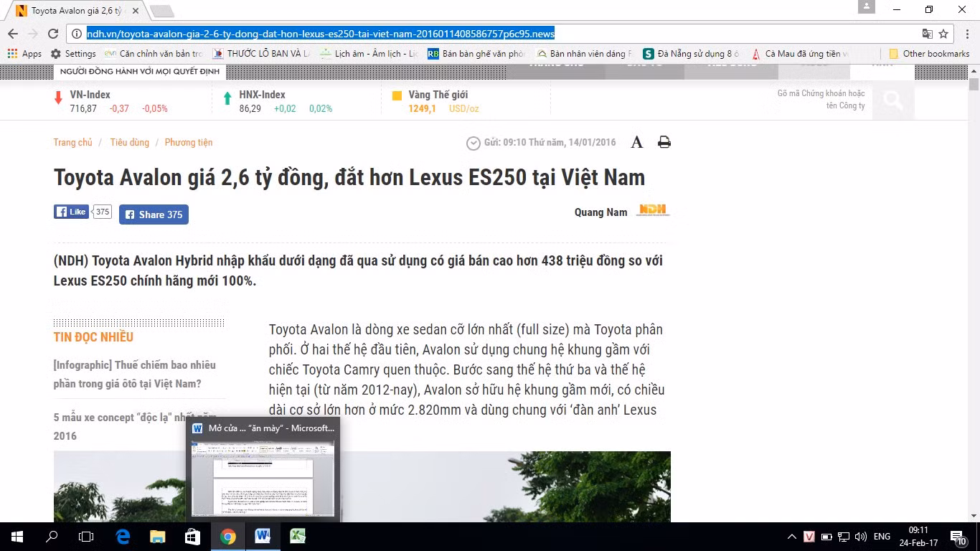Viewport: 980px width, 551px height.
Task: Open the Chrome three-dot menu
Action: 968,34
